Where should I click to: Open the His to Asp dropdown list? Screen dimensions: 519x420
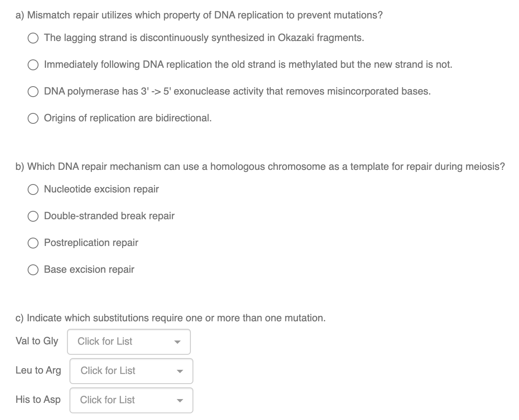131,400
